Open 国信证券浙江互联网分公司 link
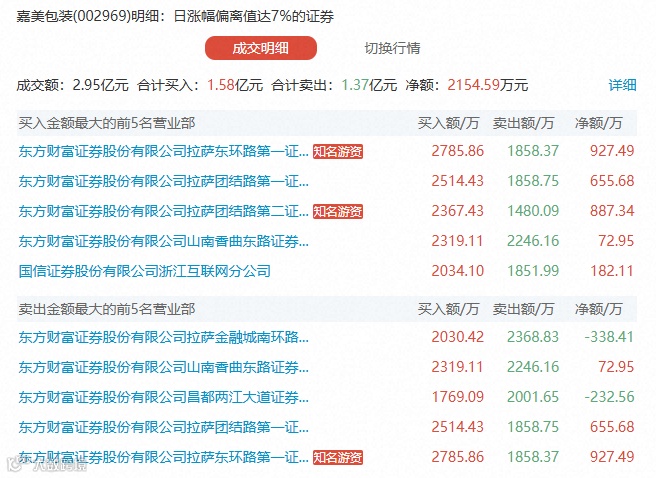This screenshot has width=656, height=478. pos(145,271)
